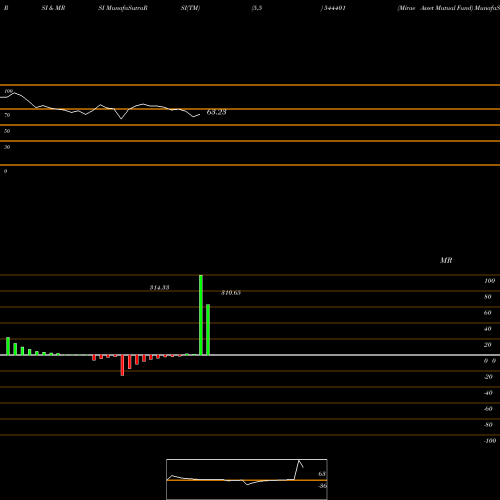Viewport: 500px width, 500px height.
Task: Click the -20 label on MR right axis
Action: (488, 377)
